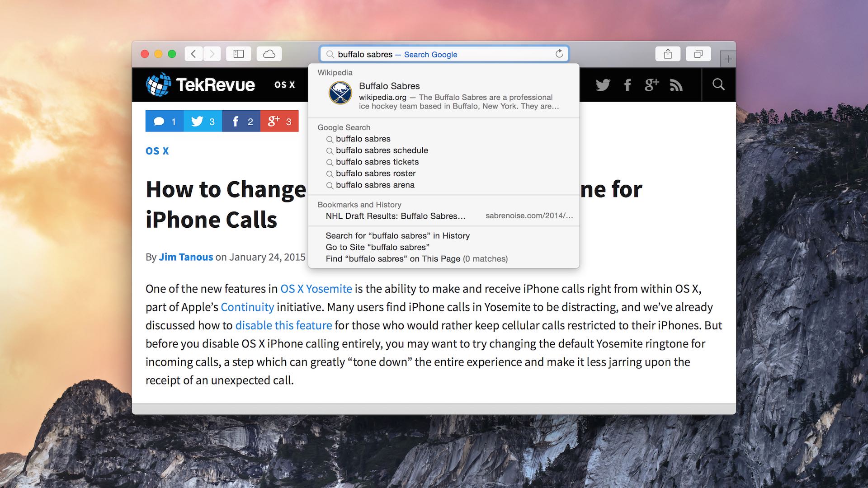868x488 pixels.
Task: Follow the OS X Yosemite link
Action: pyautogui.click(x=316, y=289)
